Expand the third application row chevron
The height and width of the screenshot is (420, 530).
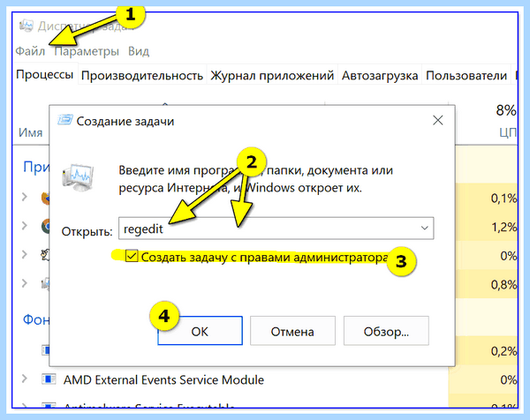point(24,254)
